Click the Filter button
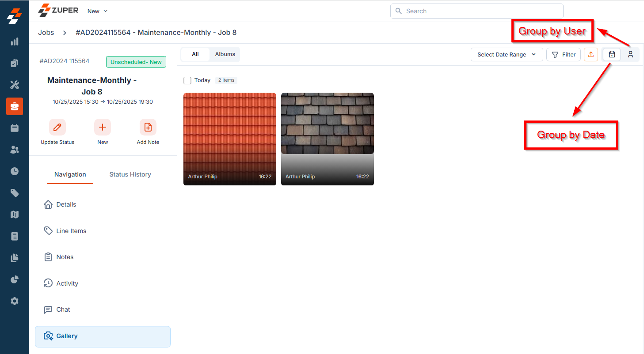The image size is (644, 354). click(564, 54)
